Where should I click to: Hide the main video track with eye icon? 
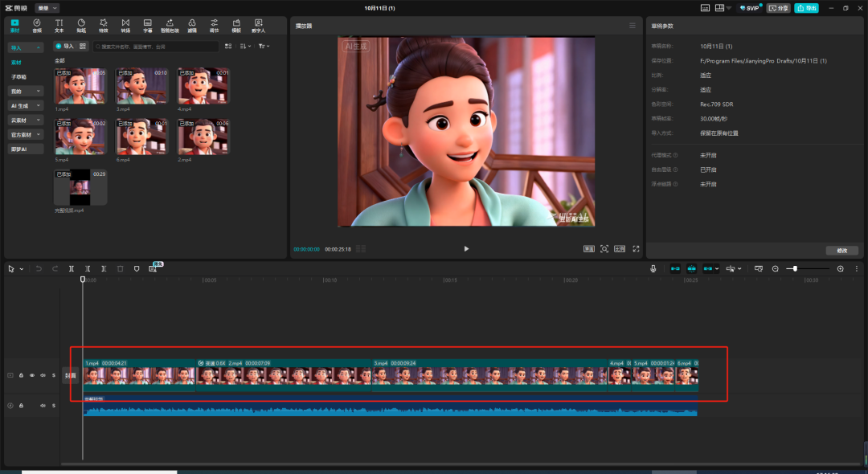(32, 375)
